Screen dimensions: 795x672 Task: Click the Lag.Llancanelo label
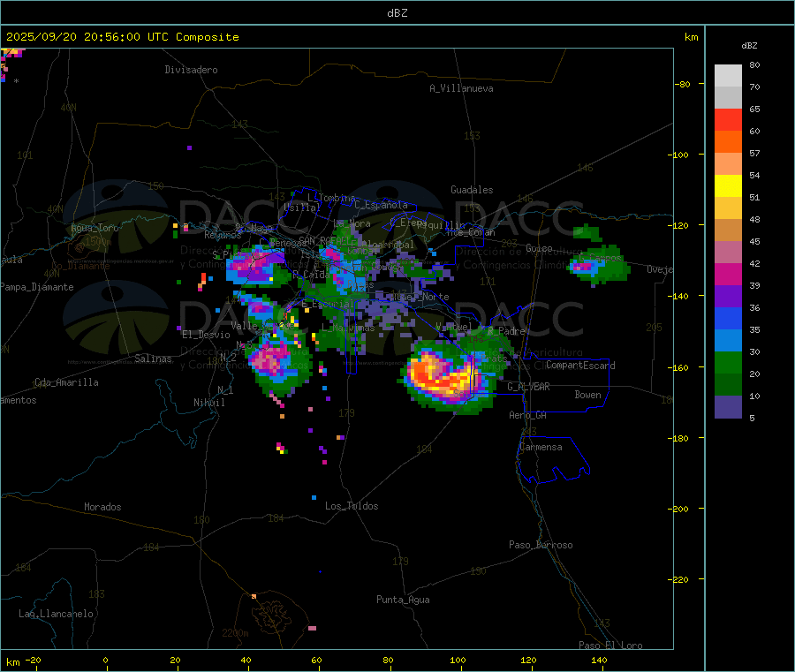click(x=57, y=614)
